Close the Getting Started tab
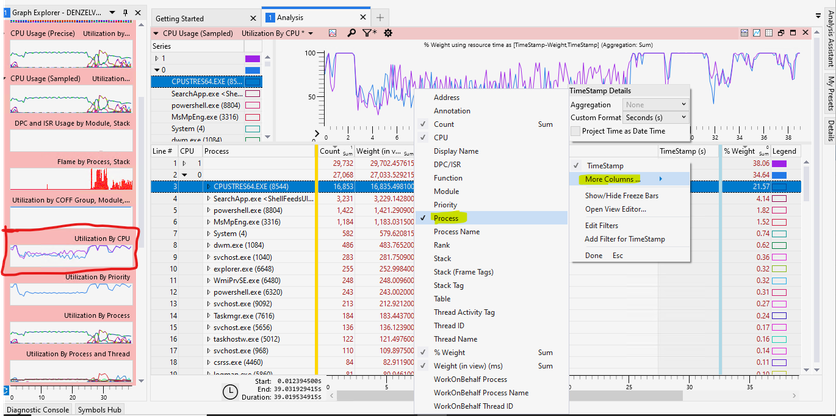 click(252, 18)
